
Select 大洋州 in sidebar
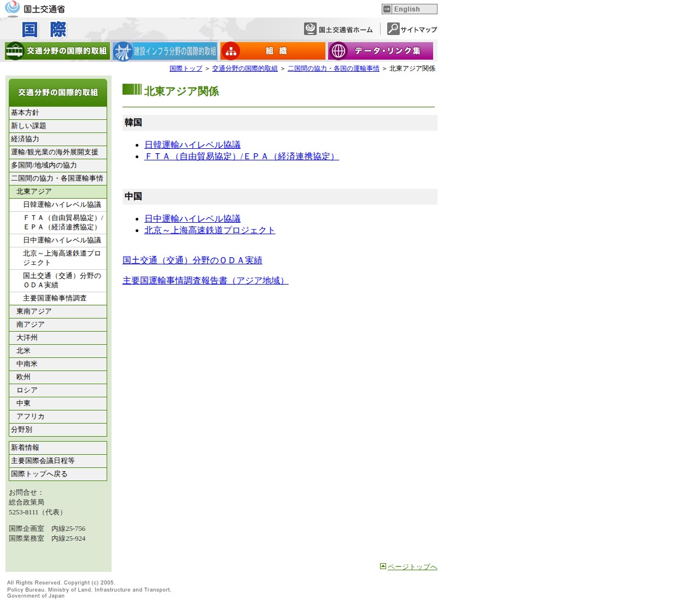click(58, 338)
